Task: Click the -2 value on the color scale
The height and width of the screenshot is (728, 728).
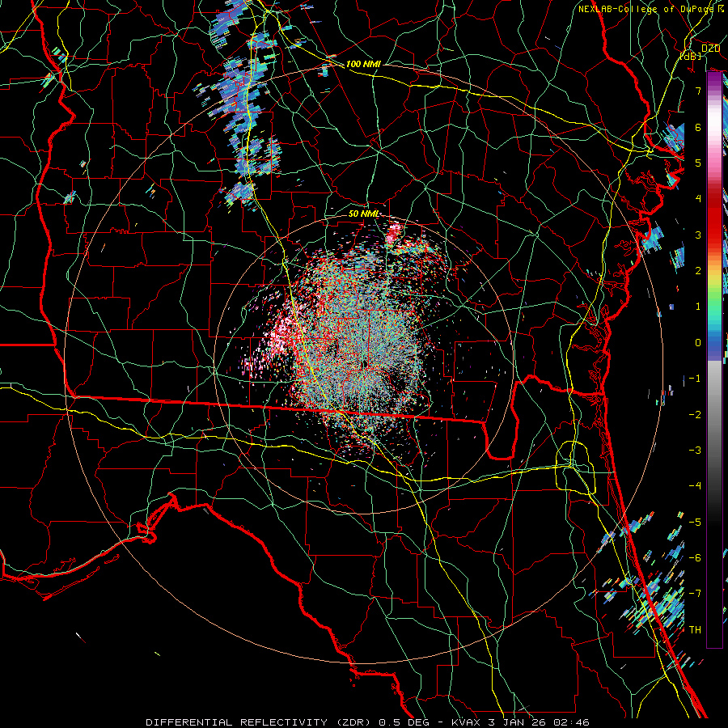Action: click(x=695, y=414)
